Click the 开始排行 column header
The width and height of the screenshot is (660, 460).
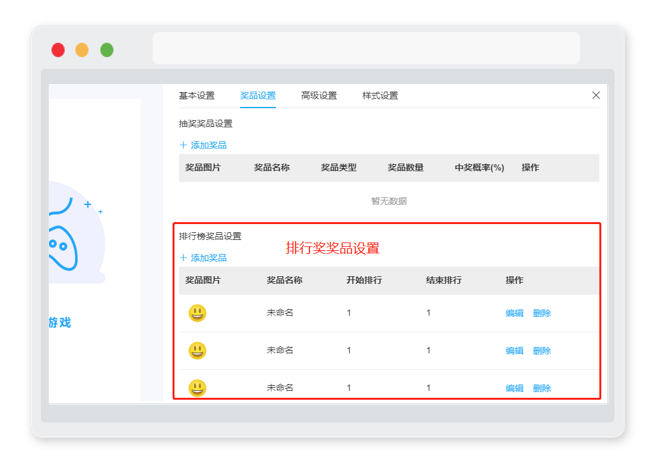[x=364, y=280]
